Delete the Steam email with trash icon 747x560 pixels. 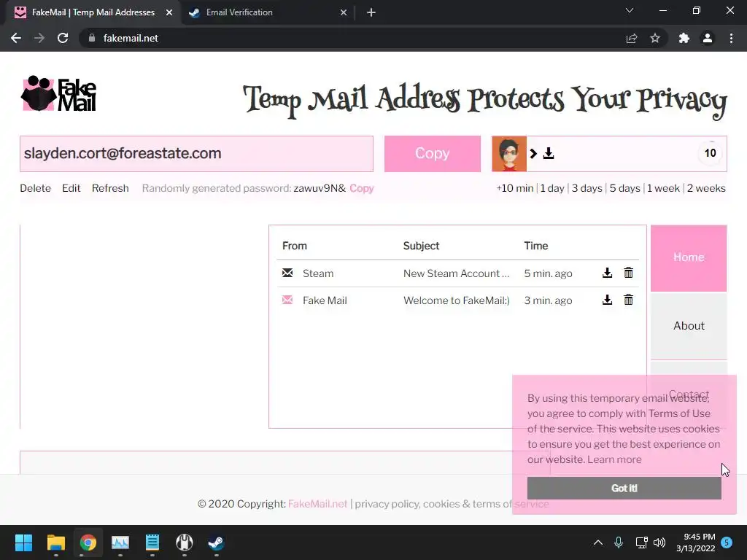click(628, 273)
